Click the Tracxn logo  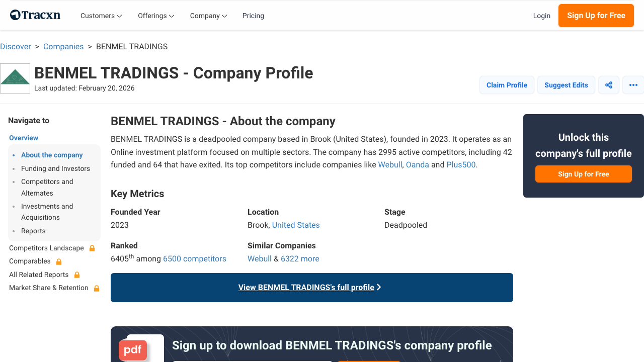[34, 15]
